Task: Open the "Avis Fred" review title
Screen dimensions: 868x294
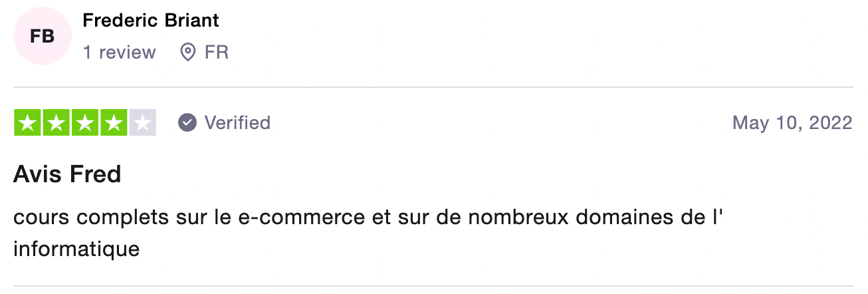Action: click(67, 175)
